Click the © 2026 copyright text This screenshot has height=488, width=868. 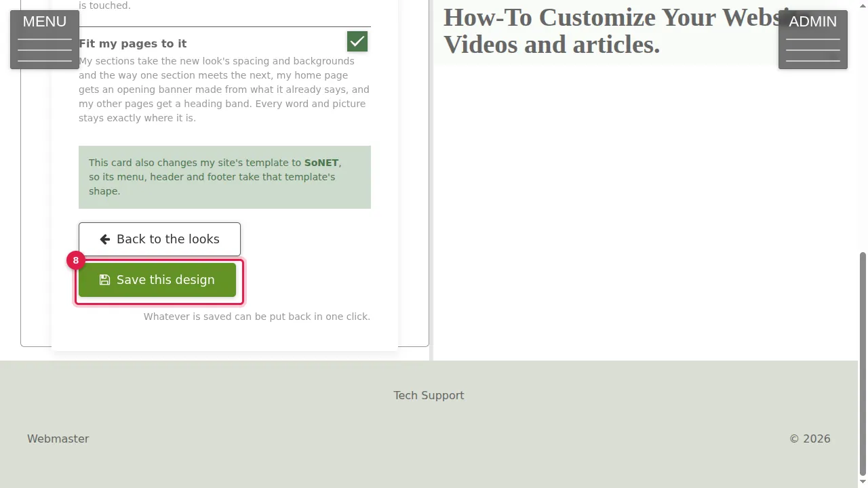point(810,439)
